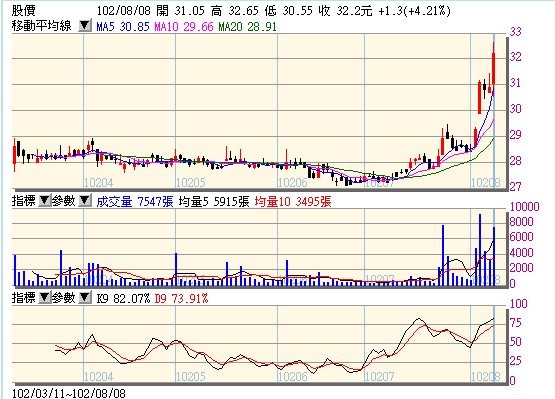The width and height of the screenshot is (555, 399).
Task: Click the D9 73.91% value
Action: [x=181, y=298]
